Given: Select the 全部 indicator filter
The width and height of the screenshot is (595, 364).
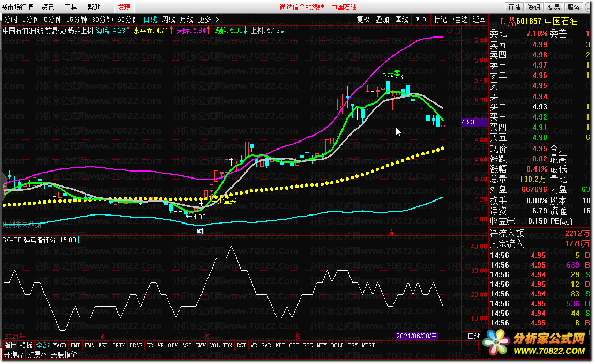Looking at the screenshot, I should tap(42, 345).
